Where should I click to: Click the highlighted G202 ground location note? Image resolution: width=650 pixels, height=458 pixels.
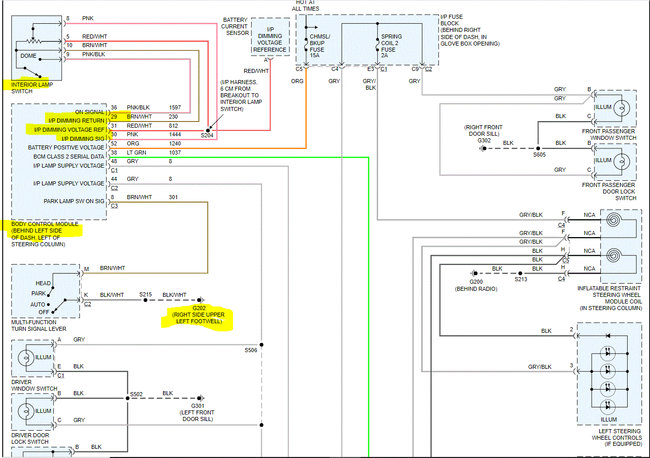(199, 315)
